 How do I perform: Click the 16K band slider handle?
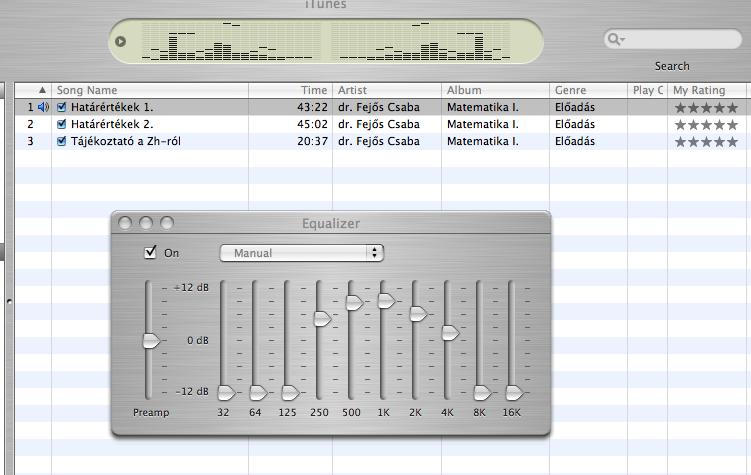coord(515,393)
